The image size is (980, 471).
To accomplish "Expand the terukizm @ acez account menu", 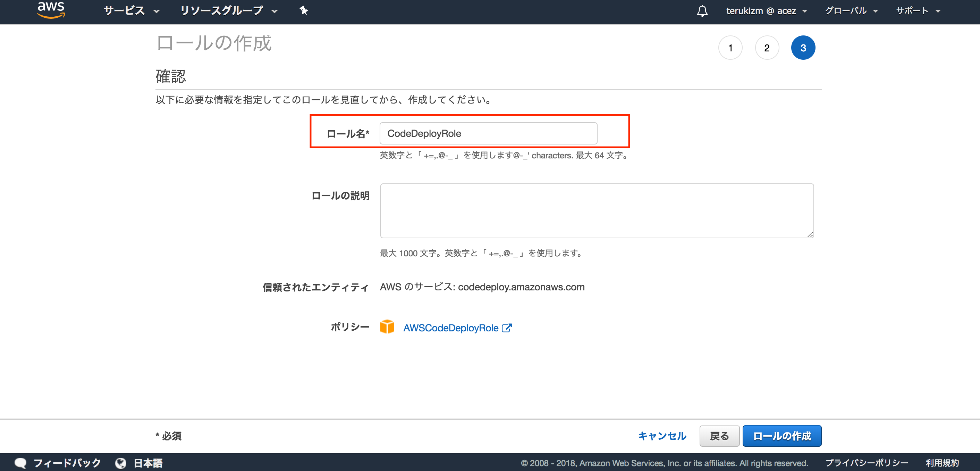I will (x=766, y=11).
